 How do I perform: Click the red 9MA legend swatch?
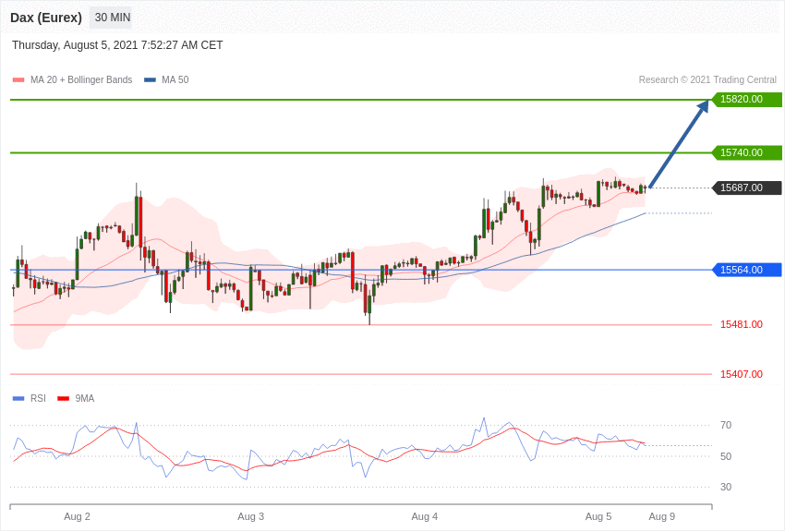point(64,398)
